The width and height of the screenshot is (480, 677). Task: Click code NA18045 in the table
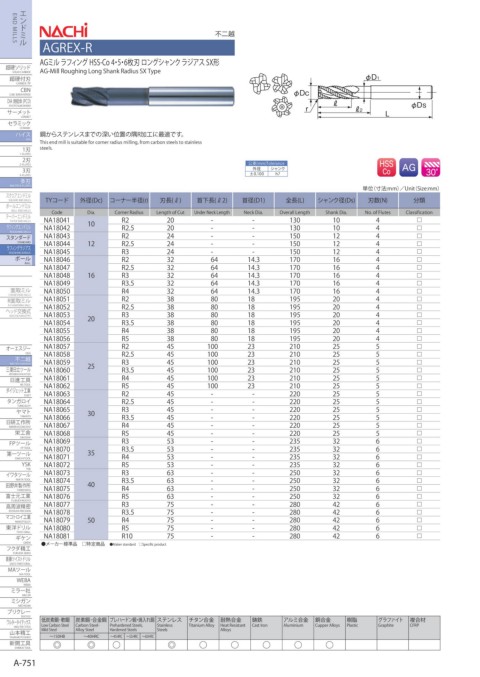(57, 252)
